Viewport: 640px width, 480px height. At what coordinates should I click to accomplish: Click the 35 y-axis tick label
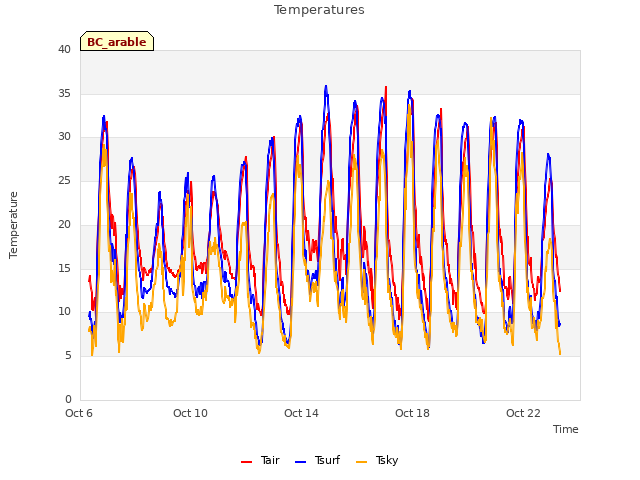pos(64,93)
